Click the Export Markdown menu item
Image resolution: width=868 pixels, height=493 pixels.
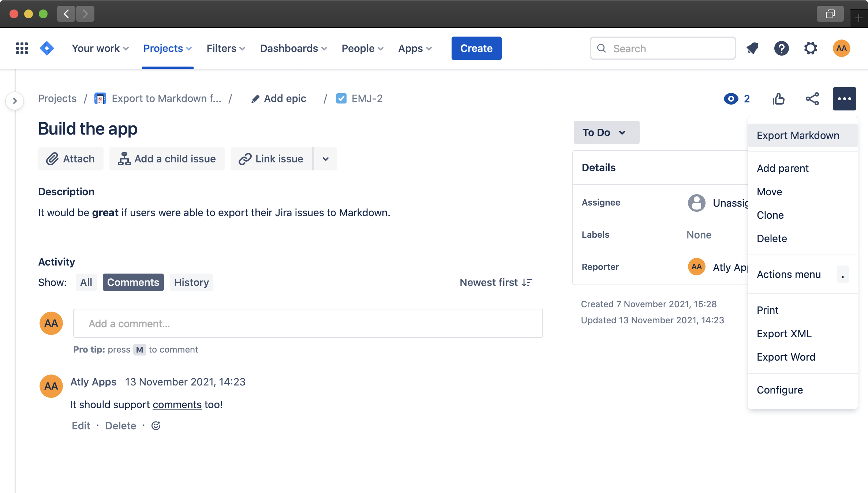798,135
